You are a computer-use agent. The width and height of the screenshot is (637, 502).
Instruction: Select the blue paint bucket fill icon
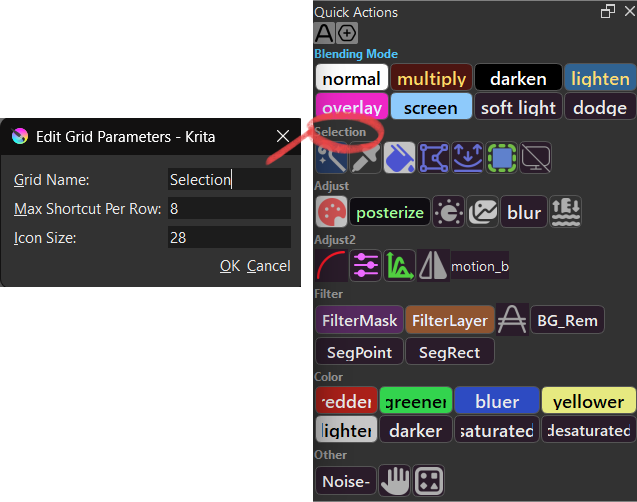pyautogui.click(x=399, y=158)
